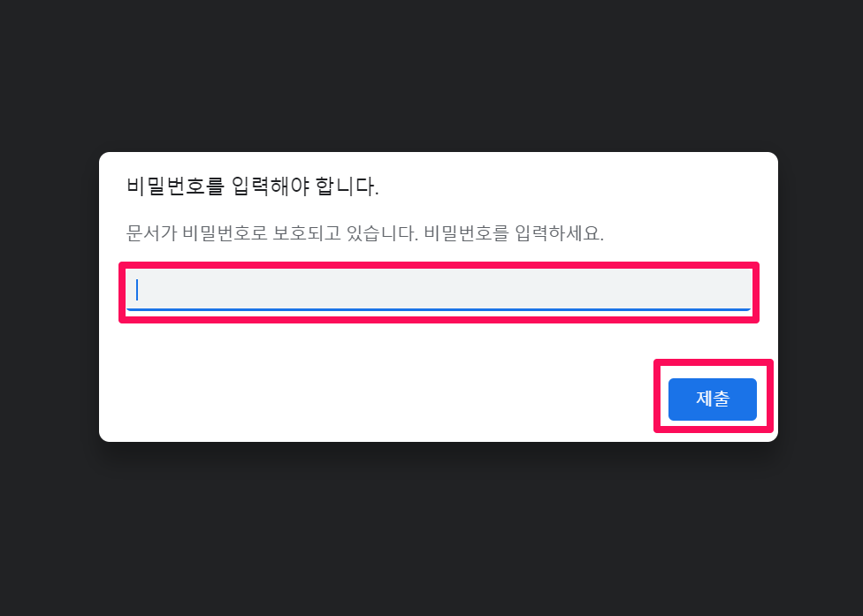Click the blinking text caret in the field
Image resolution: width=863 pixels, height=616 pixels.
pos(137,290)
